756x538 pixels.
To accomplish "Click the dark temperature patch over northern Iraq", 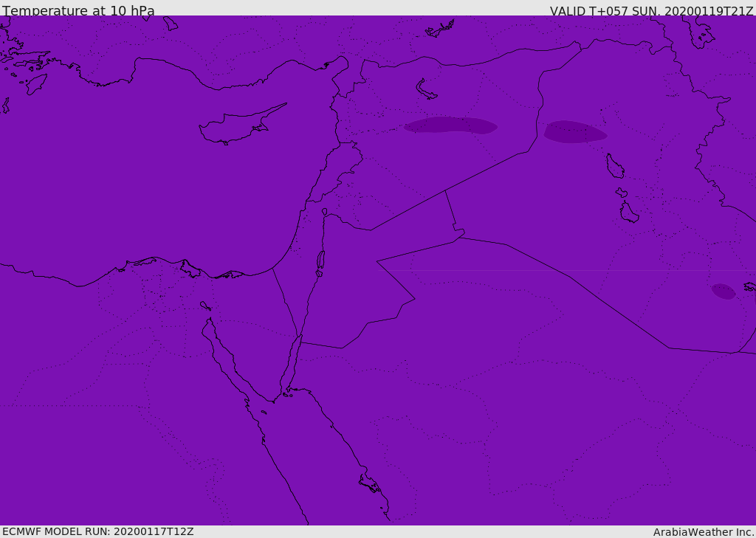I will click(x=574, y=131).
